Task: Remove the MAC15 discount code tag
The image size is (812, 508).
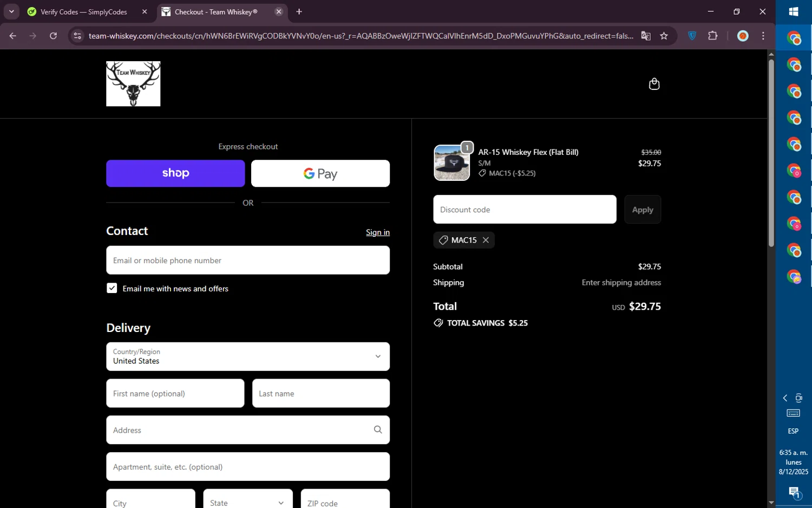Action: (x=486, y=240)
